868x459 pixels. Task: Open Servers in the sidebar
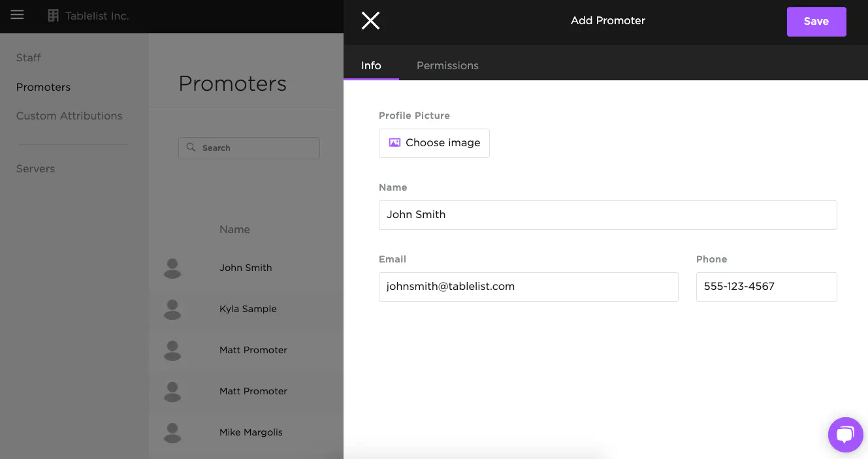pyautogui.click(x=35, y=168)
